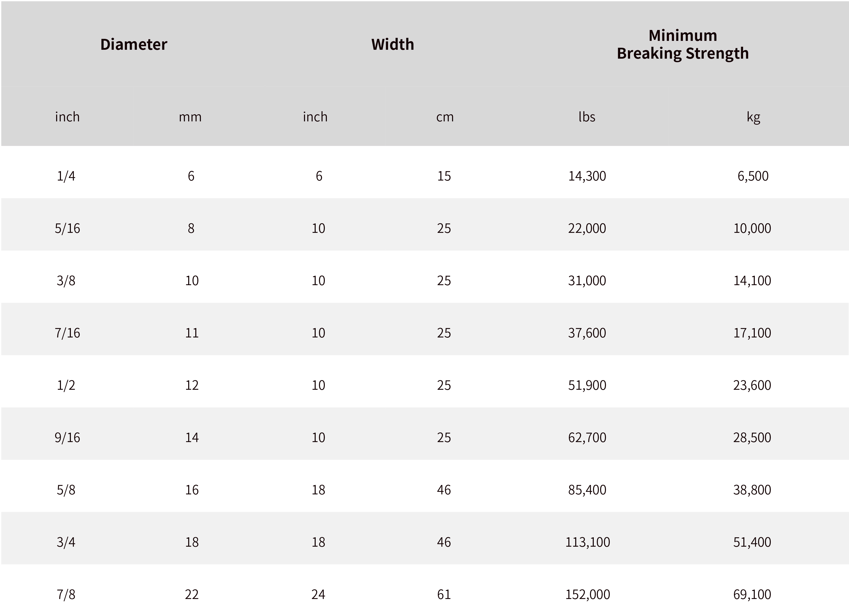Click the 14,300 lbs value

(x=587, y=176)
